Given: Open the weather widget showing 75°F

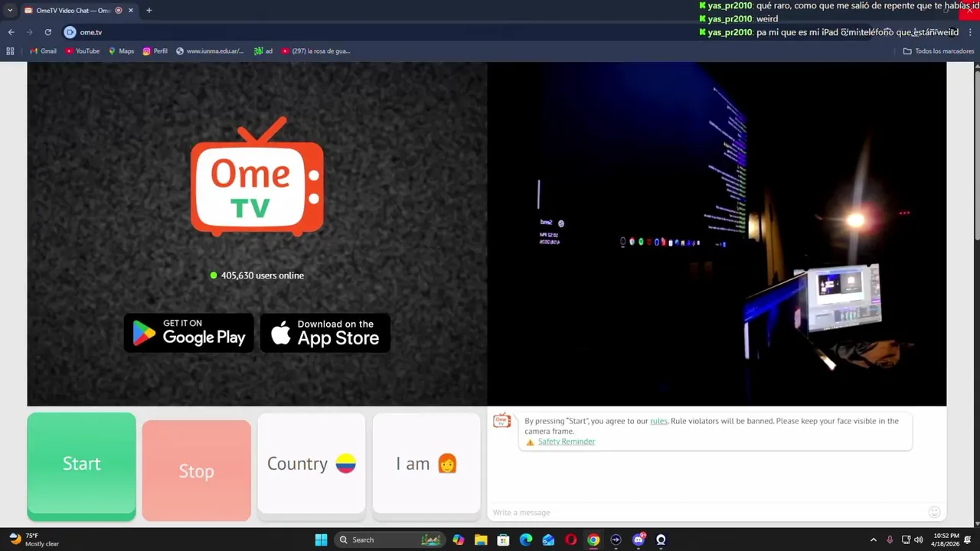Looking at the screenshot, I should pos(34,540).
